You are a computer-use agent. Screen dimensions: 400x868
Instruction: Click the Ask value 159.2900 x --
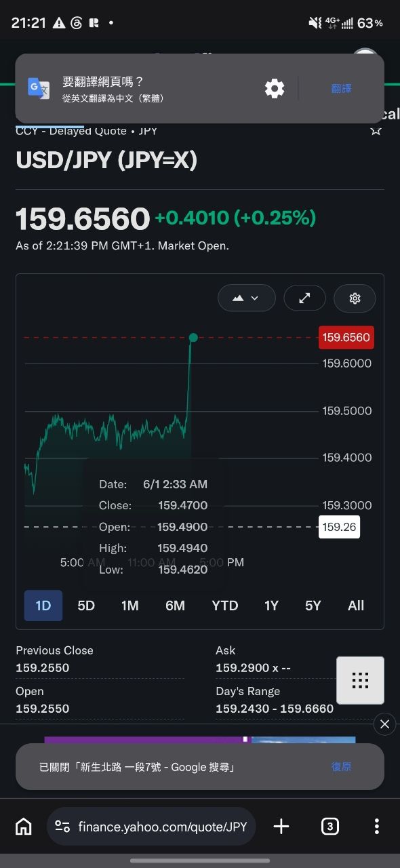[x=254, y=668]
